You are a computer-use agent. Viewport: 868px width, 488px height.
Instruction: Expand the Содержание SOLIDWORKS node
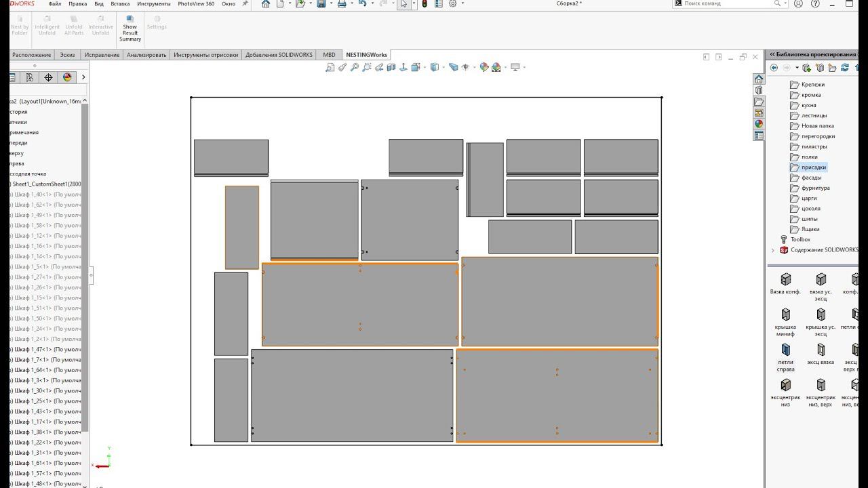coord(773,250)
